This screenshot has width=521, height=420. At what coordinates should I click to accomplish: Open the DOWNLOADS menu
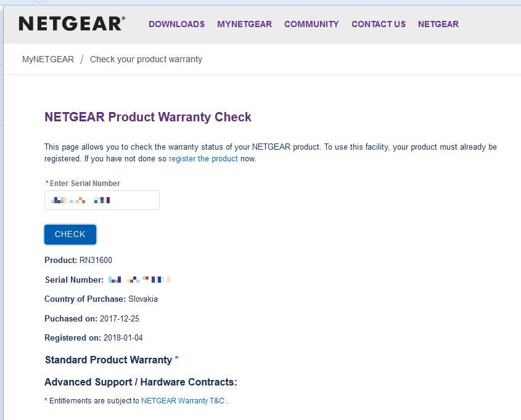pos(176,25)
